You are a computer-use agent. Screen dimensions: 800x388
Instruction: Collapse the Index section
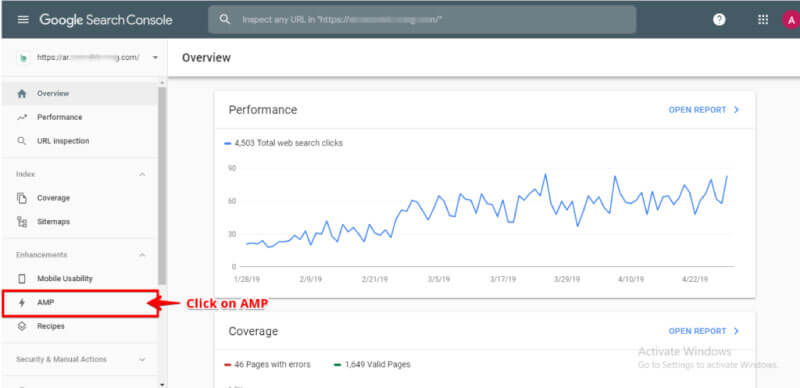tap(142, 175)
